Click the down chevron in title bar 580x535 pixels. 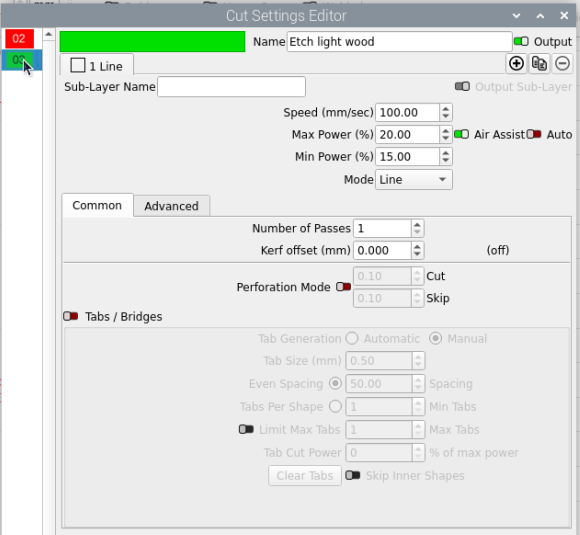(517, 16)
